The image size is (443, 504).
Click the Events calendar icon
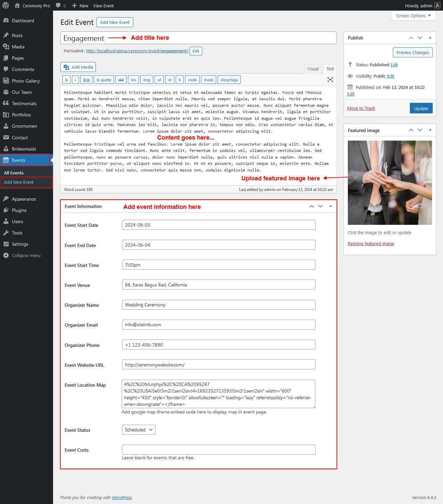(6, 160)
